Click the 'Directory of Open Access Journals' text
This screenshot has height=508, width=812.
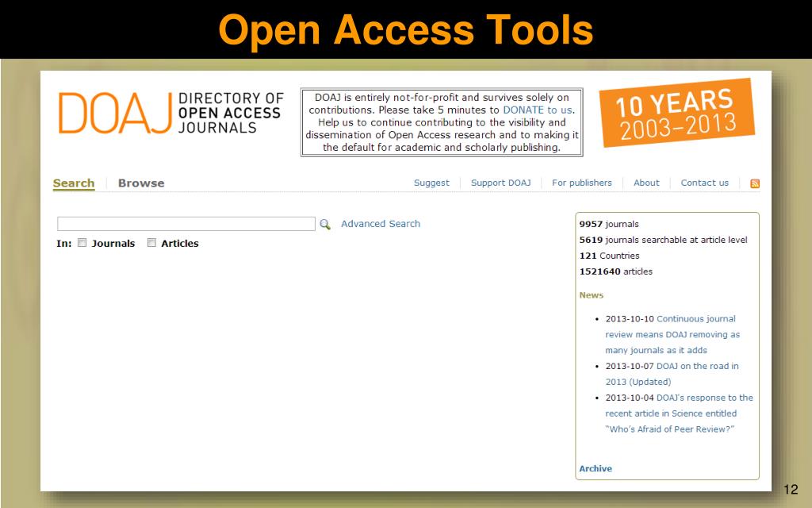tap(231, 113)
